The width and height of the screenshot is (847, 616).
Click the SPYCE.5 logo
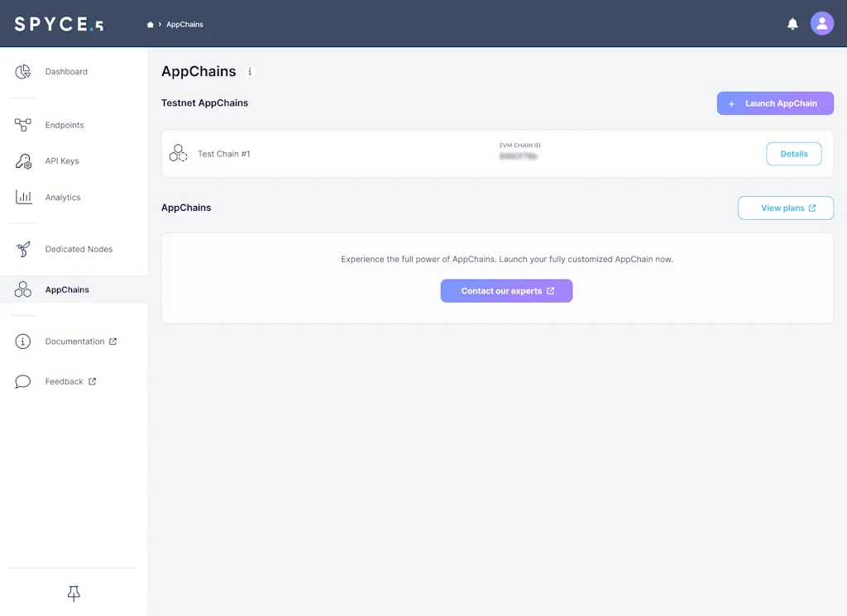(56, 23)
